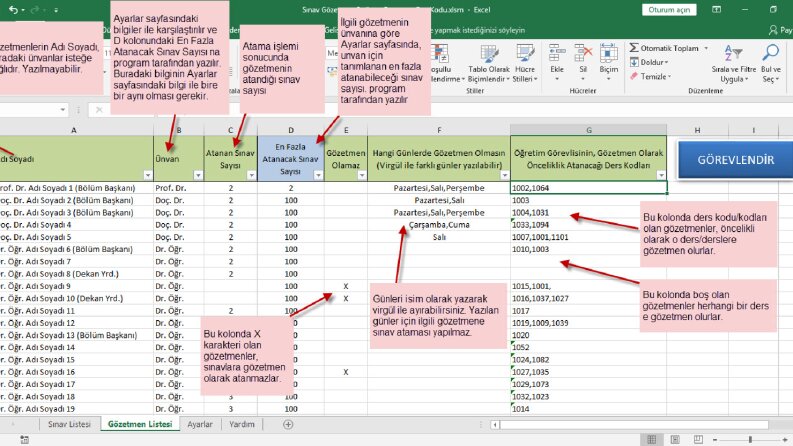The height and width of the screenshot is (446, 793).
Task: Switch to Page Layout view button
Action: point(675,439)
